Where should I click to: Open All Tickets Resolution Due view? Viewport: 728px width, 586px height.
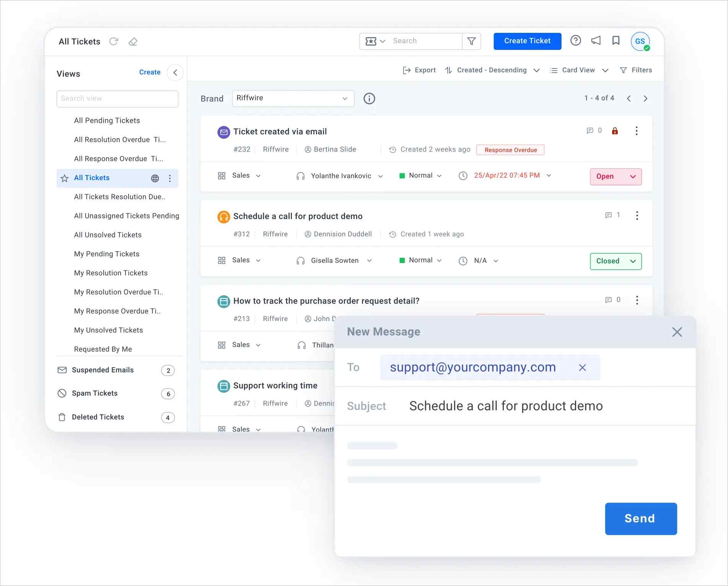click(x=120, y=197)
